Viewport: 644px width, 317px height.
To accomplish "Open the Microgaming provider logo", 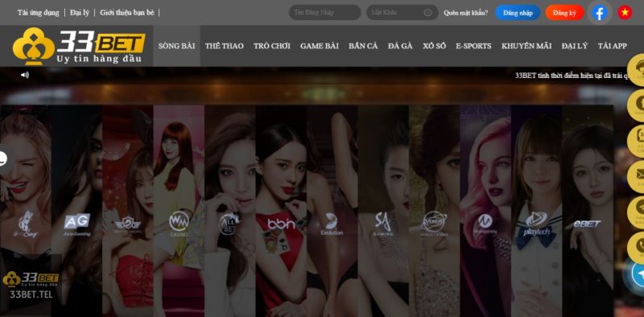I will [x=485, y=224].
